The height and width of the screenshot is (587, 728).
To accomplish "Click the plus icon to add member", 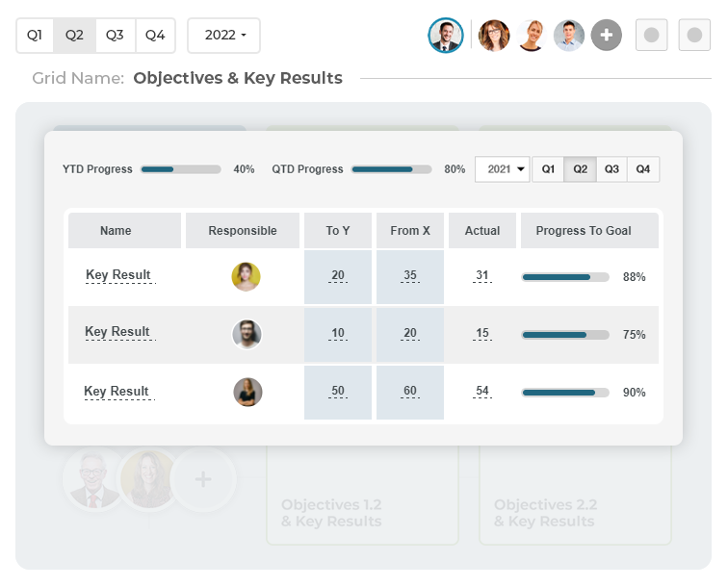I will [606, 36].
